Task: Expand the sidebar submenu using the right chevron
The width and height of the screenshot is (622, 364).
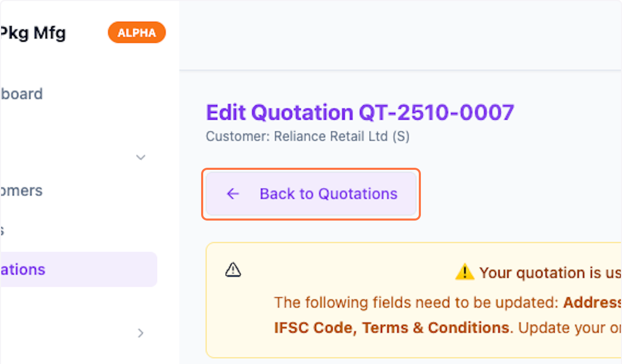Action: (x=140, y=333)
